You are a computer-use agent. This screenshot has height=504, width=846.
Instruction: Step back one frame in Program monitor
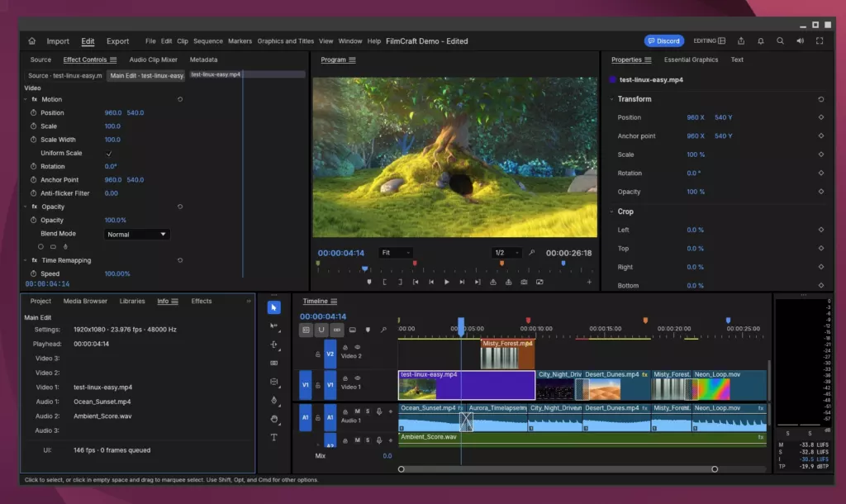tap(431, 282)
